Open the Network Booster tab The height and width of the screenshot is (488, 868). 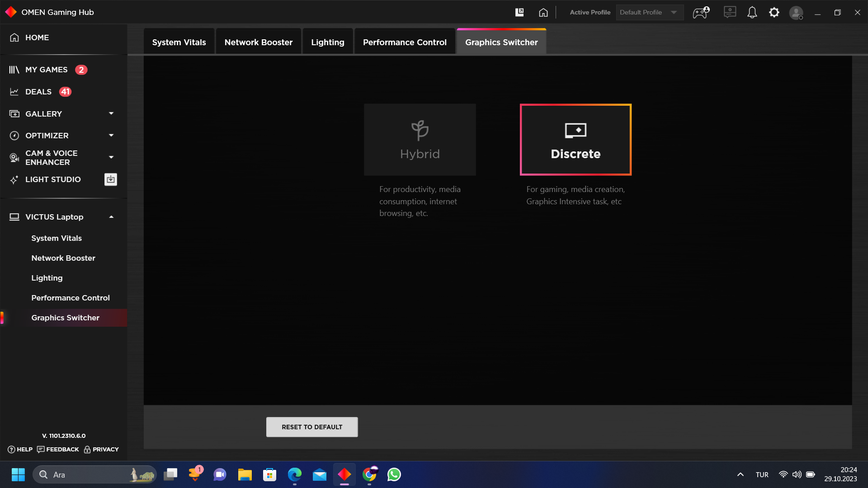click(x=258, y=42)
